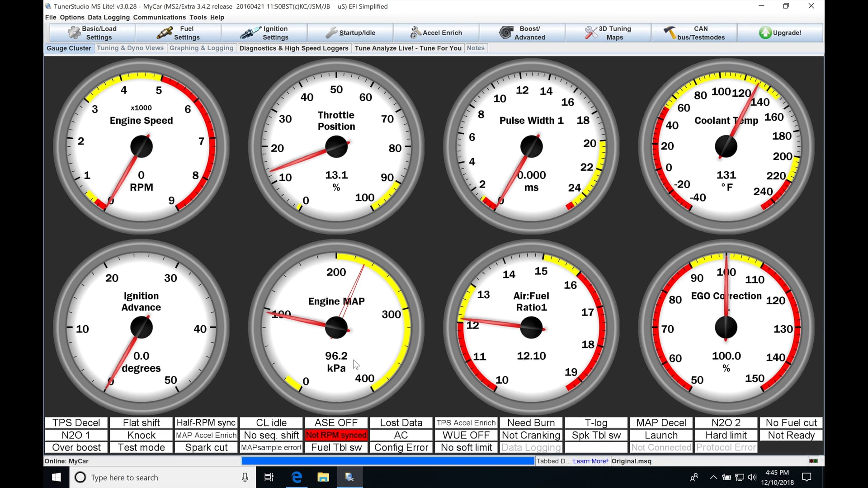Open the Accel Enrich settings
This screenshot has width=868, height=488.
(x=436, y=32)
